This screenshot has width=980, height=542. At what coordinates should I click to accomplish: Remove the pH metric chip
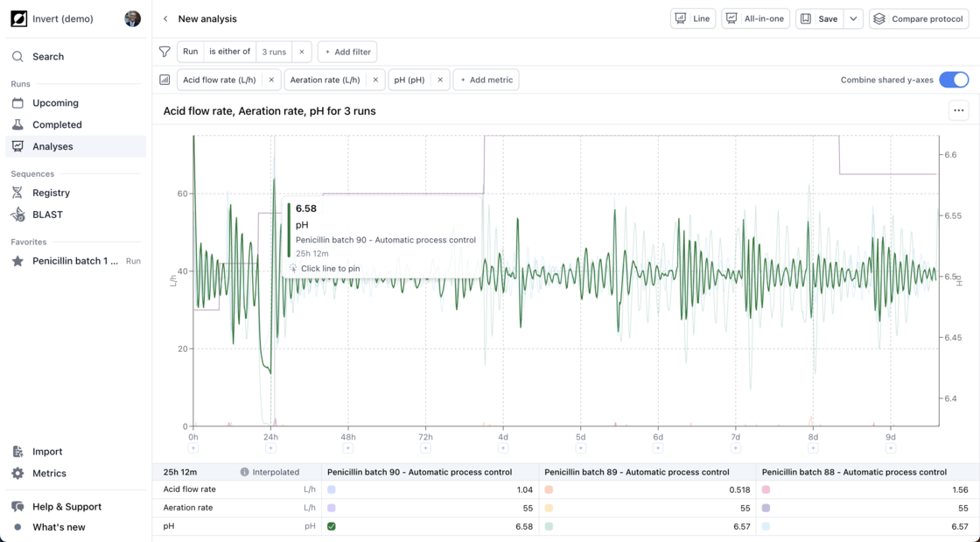[x=440, y=80]
